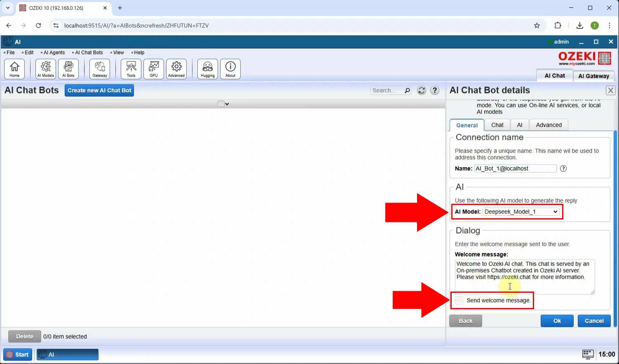Open the Start menu button
This screenshot has width=619, height=364.
(18, 355)
